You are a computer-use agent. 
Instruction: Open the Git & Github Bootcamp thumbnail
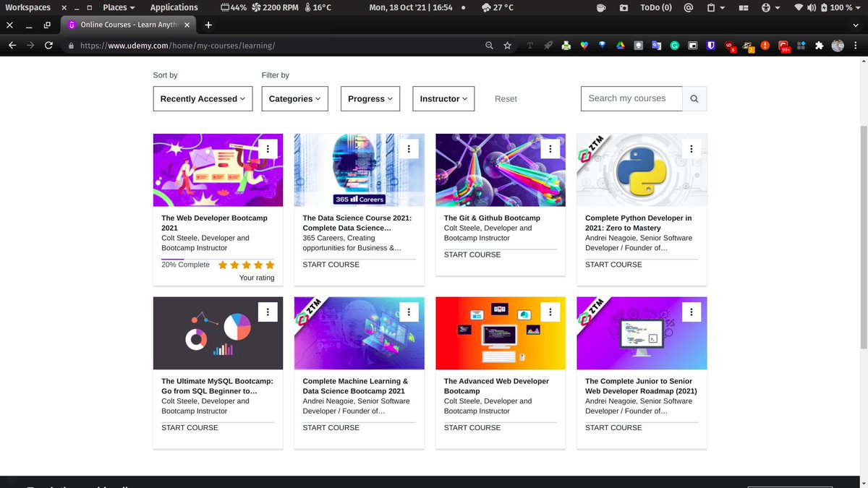pos(501,170)
